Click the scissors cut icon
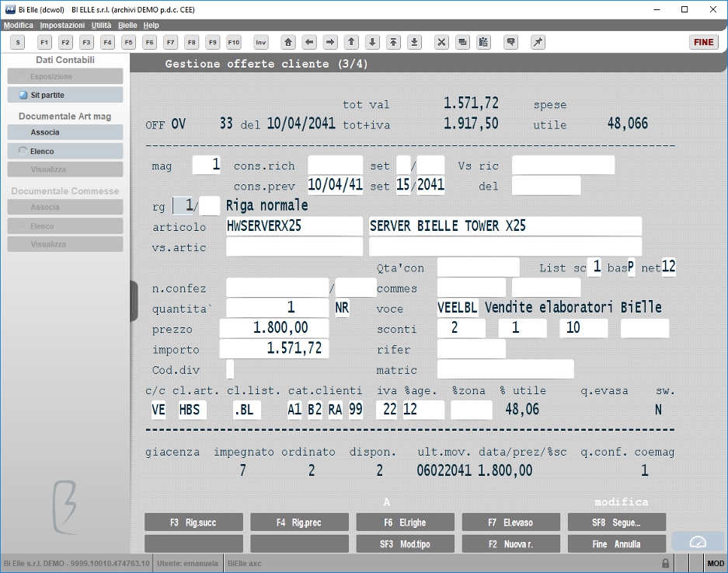Image resolution: width=728 pixels, height=573 pixels. [x=441, y=42]
